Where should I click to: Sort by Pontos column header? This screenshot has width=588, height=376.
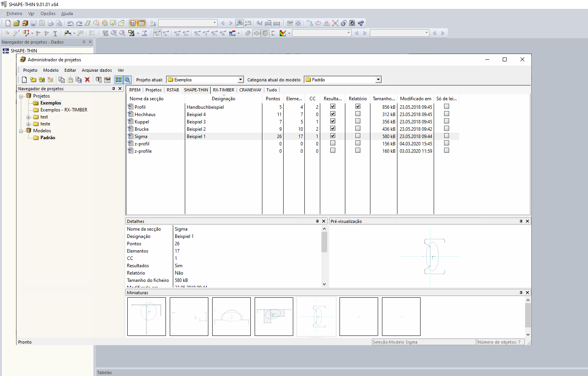point(273,99)
